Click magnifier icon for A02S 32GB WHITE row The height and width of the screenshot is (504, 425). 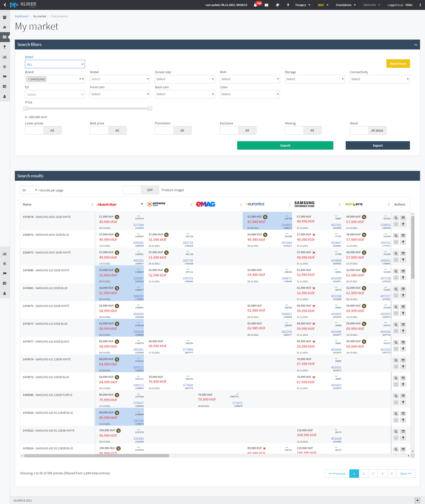tap(396, 218)
